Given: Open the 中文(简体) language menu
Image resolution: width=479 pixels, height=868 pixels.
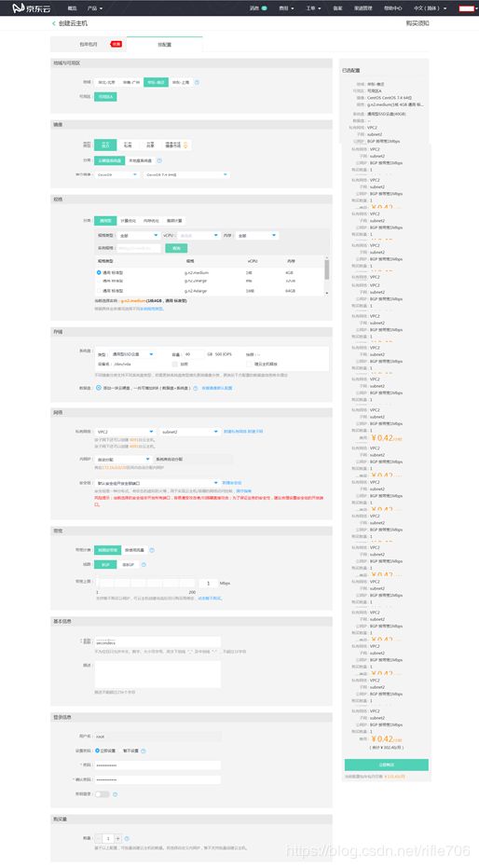Looking at the screenshot, I should pyautogui.click(x=430, y=8).
